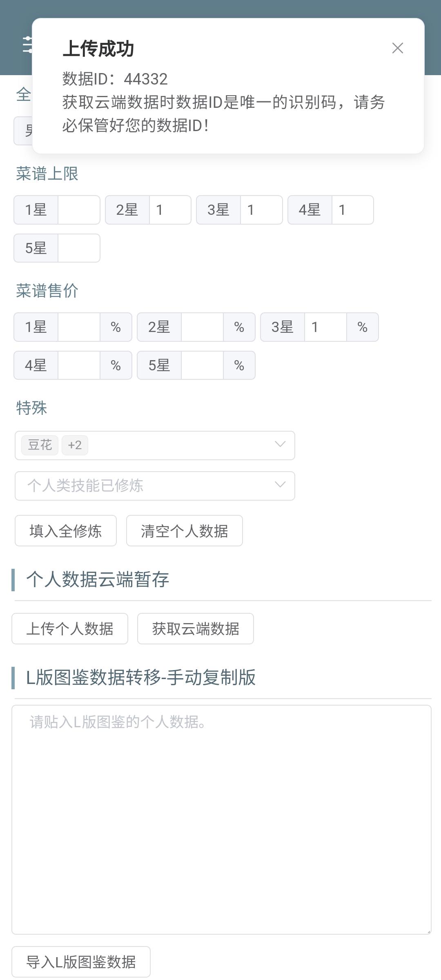Edit the 2星 菜谱上限 value

pyautogui.click(x=170, y=210)
